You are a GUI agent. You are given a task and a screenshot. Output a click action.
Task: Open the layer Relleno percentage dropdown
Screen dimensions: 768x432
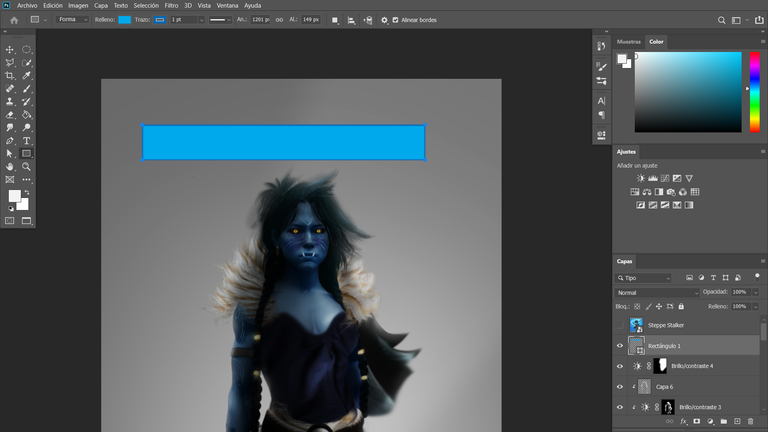click(x=756, y=307)
